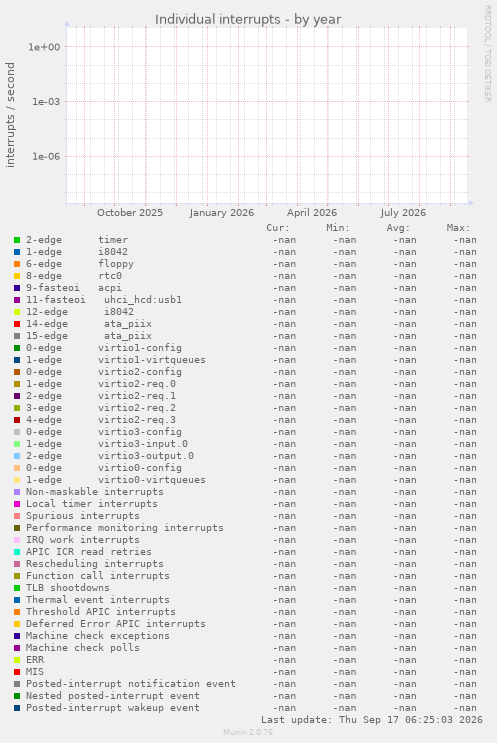The height and width of the screenshot is (743, 497).
Task: Click the Cur: column header
Action: point(278,228)
